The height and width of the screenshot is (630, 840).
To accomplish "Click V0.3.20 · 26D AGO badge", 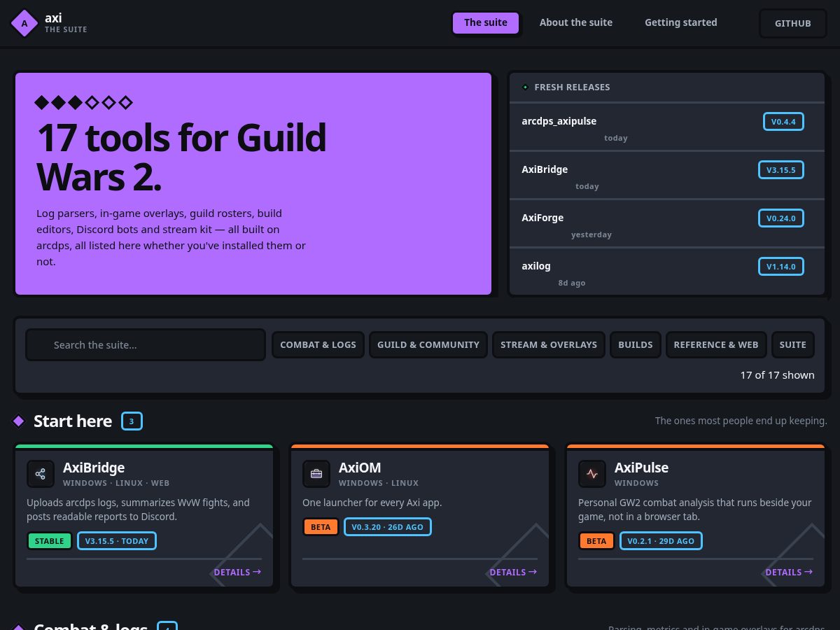I will [388, 527].
